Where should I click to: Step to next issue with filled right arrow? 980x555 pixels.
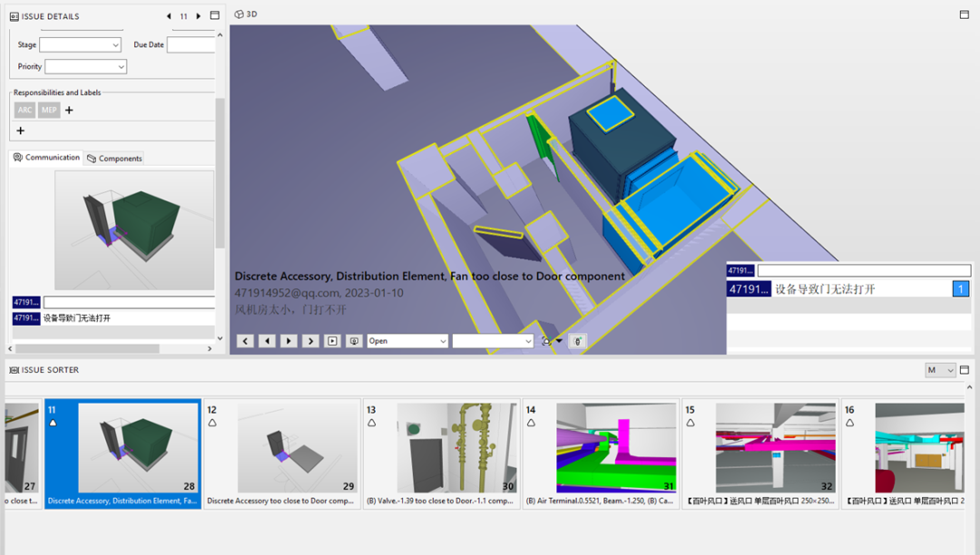coord(289,341)
